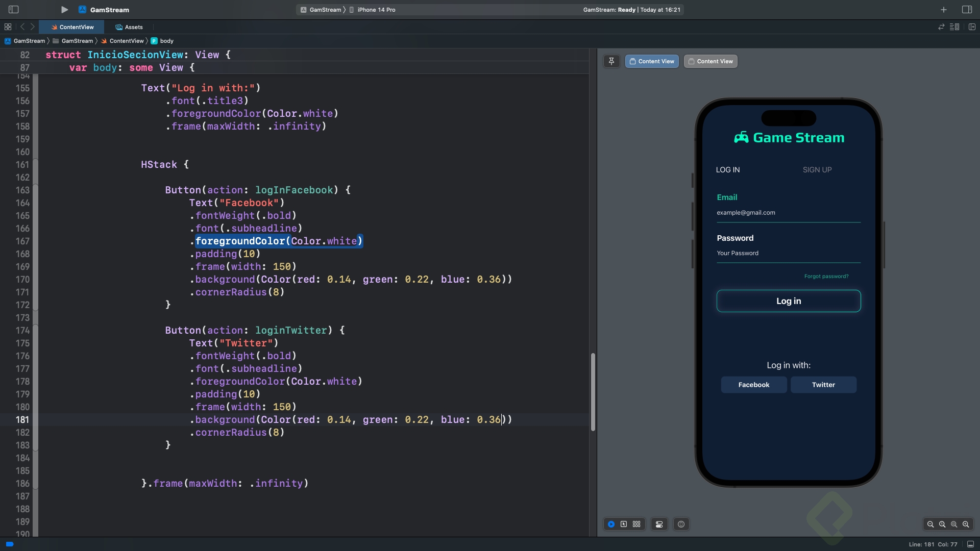Select the ContentView editor tab
The width and height of the screenshot is (980, 551).
tap(72, 27)
